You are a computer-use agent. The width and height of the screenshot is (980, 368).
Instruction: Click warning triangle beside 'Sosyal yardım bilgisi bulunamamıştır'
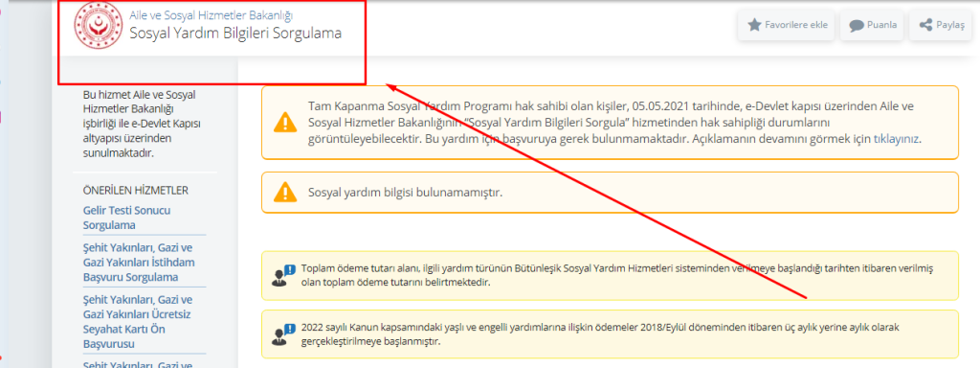click(x=285, y=192)
